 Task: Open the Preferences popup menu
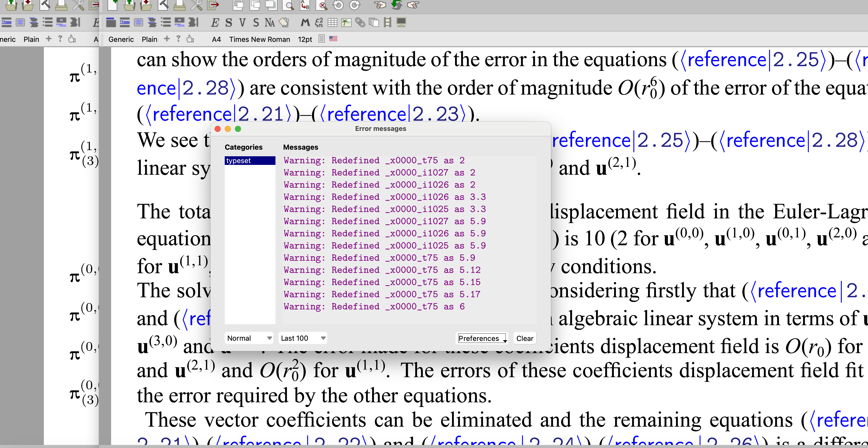482,338
